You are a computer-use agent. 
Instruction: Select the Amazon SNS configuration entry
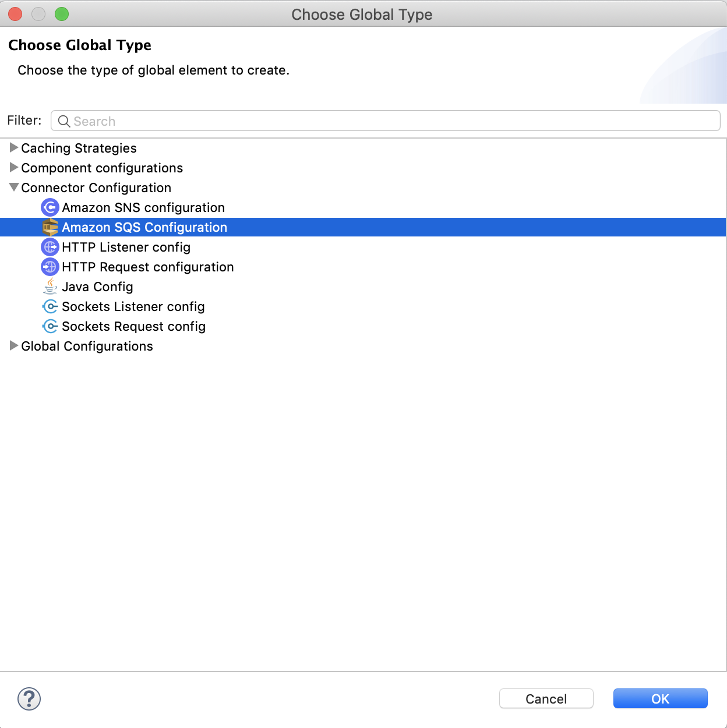tap(144, 207)
